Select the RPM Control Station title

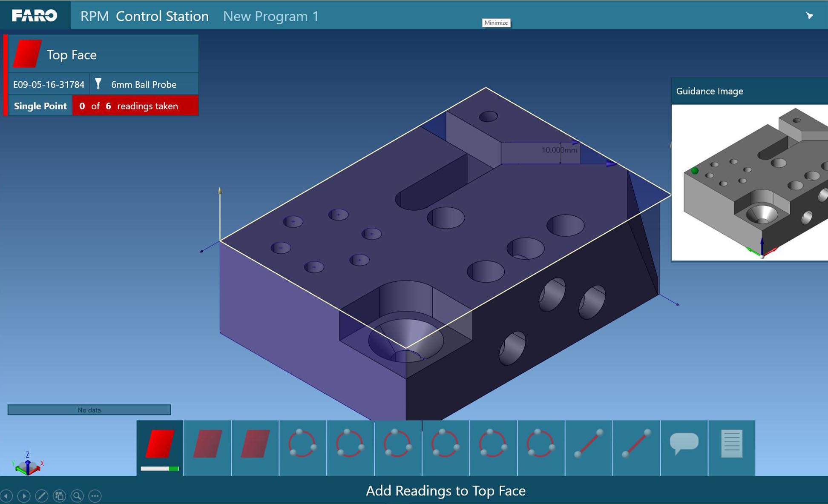coord(144,16)
